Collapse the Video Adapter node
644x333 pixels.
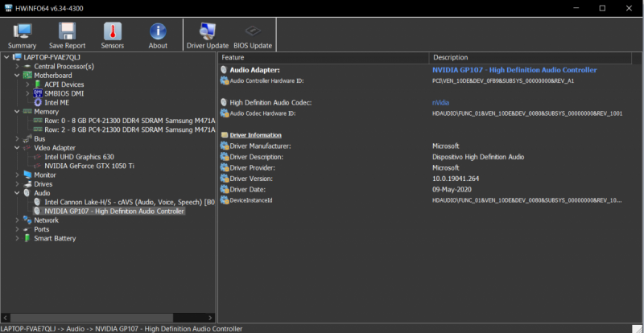[17, 148]
